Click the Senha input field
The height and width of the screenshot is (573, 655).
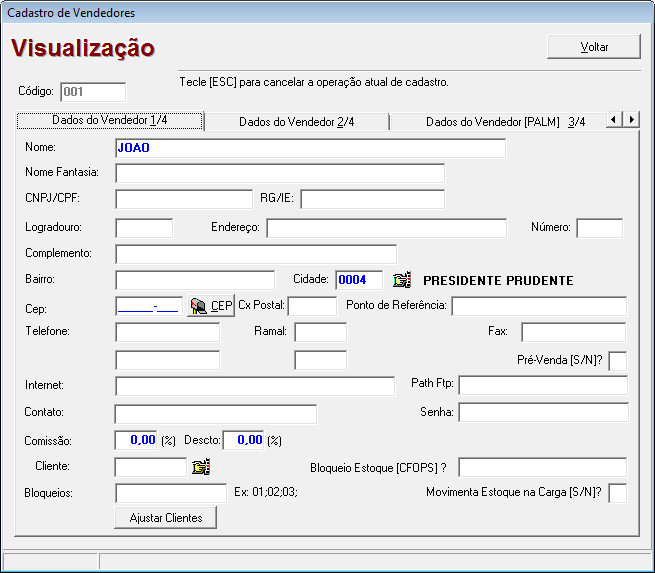[x=543, y=412]
